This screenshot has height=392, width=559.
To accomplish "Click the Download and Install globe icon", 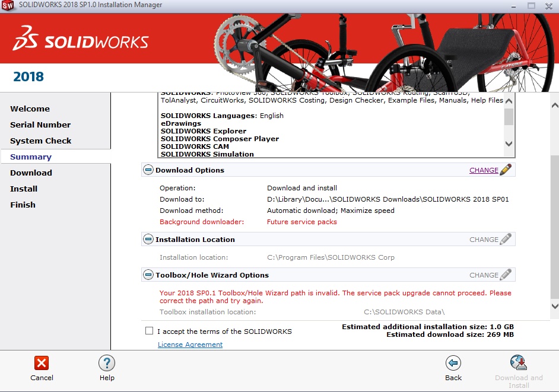I will (x=519, y=363).
